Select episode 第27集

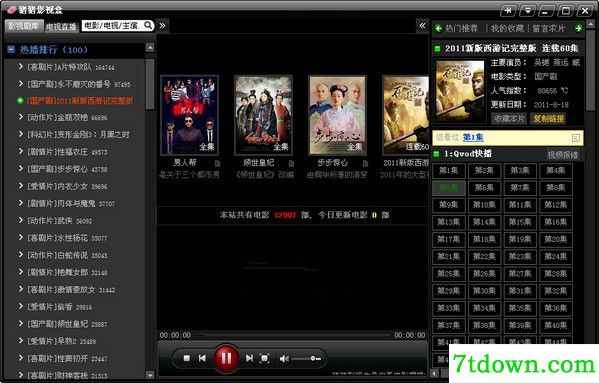tap(520, 274)
